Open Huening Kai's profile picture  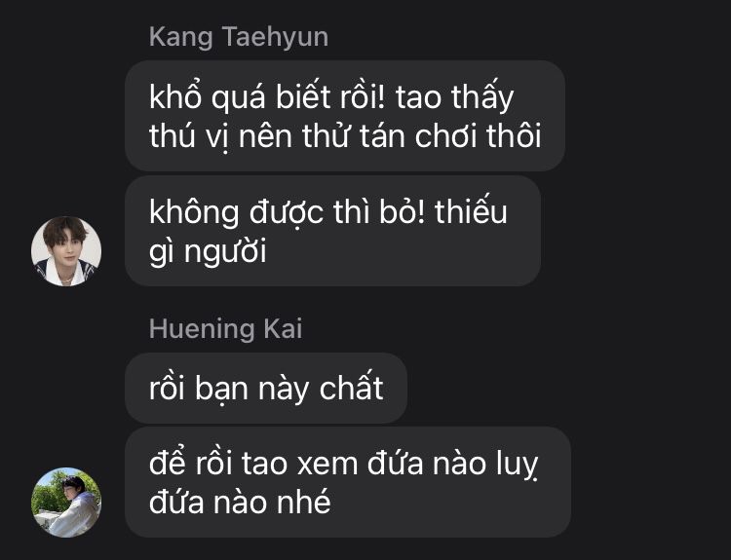pyautogui.click(x=66, y=503)
